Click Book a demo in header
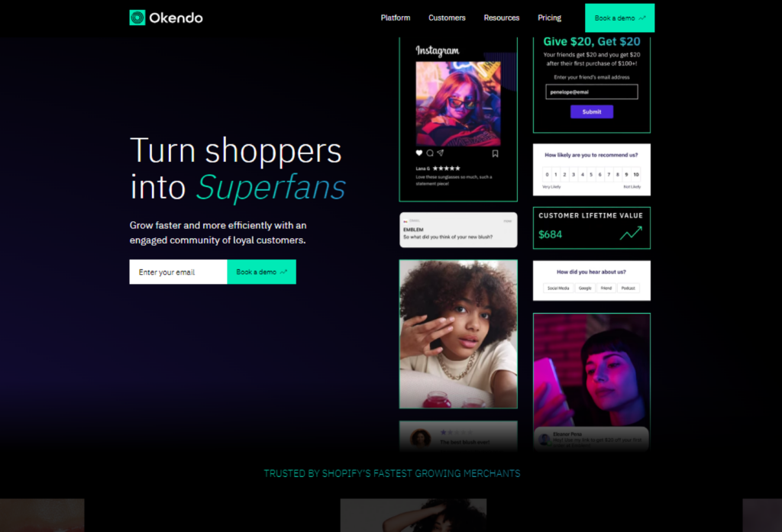The height and width of the screenshot is (532, 782). tap(620, 18)
